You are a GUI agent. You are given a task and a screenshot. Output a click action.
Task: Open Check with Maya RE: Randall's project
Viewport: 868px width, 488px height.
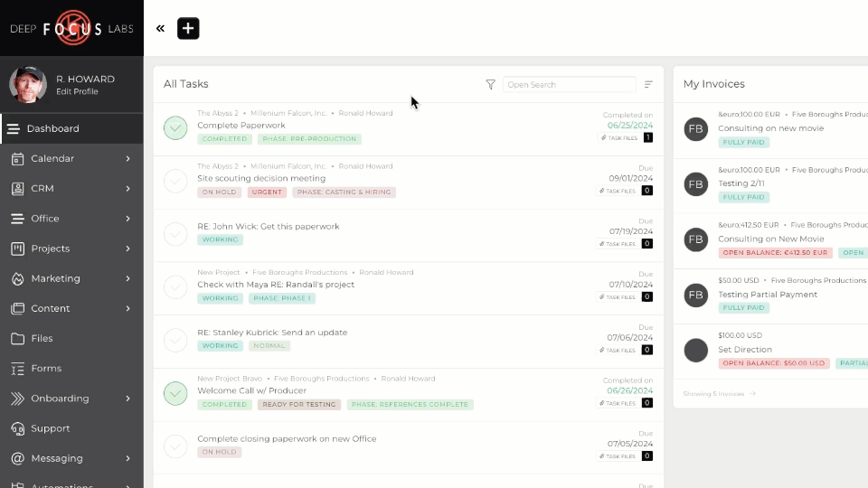(x=276, y=285)
